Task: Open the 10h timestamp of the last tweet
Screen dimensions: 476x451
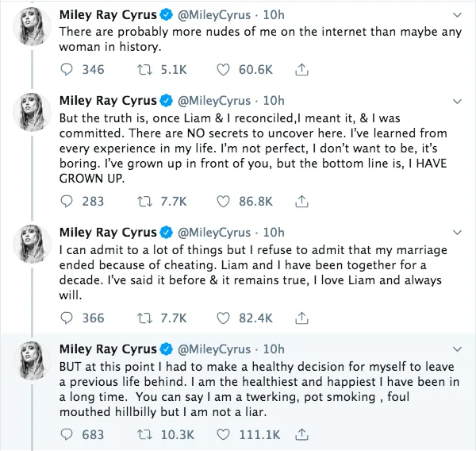Action: pyautogui.click(x=273, y=349)
